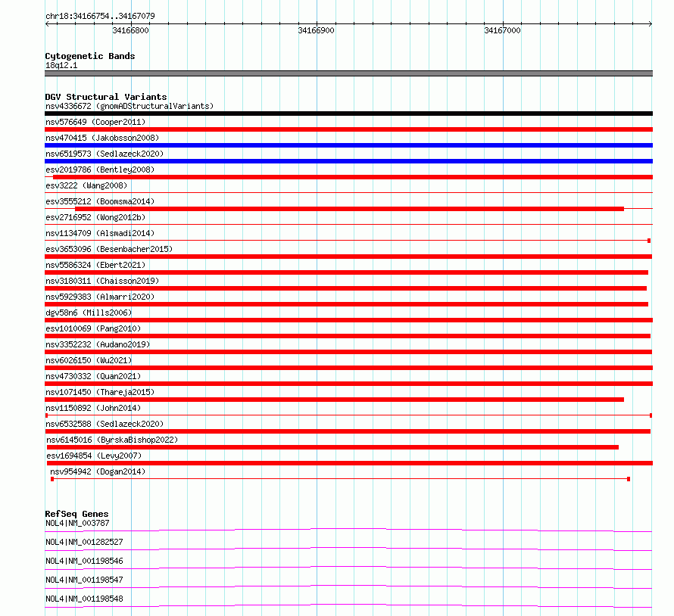Open nsv1134709 (Alsmadi2014) variant label
Viewport: 674px width, 616px height.
(x=100, y=233)
